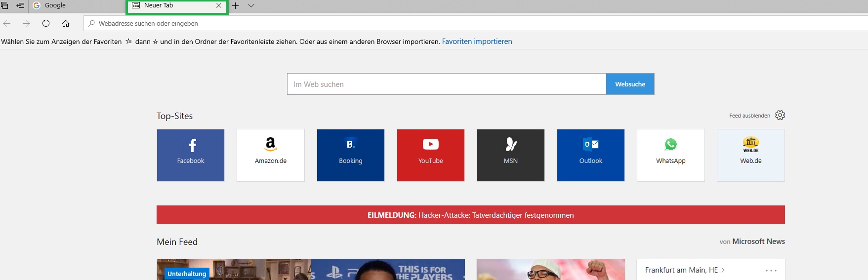The height and width of the screenshot is (280, 868).
Task: Reload the page with refresh icon
Action: tap(46, 23)
